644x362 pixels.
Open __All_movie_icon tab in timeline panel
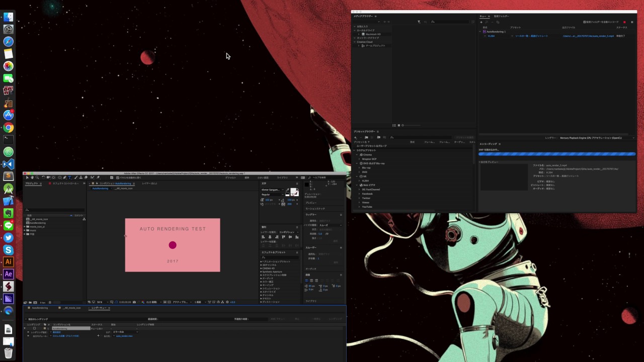coord(72,308)
